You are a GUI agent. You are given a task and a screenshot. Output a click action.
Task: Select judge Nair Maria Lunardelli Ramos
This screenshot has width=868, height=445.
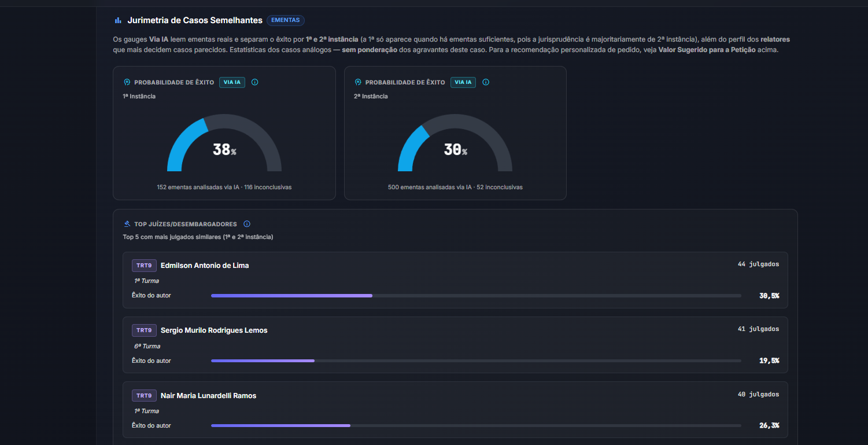coord(208,396)
